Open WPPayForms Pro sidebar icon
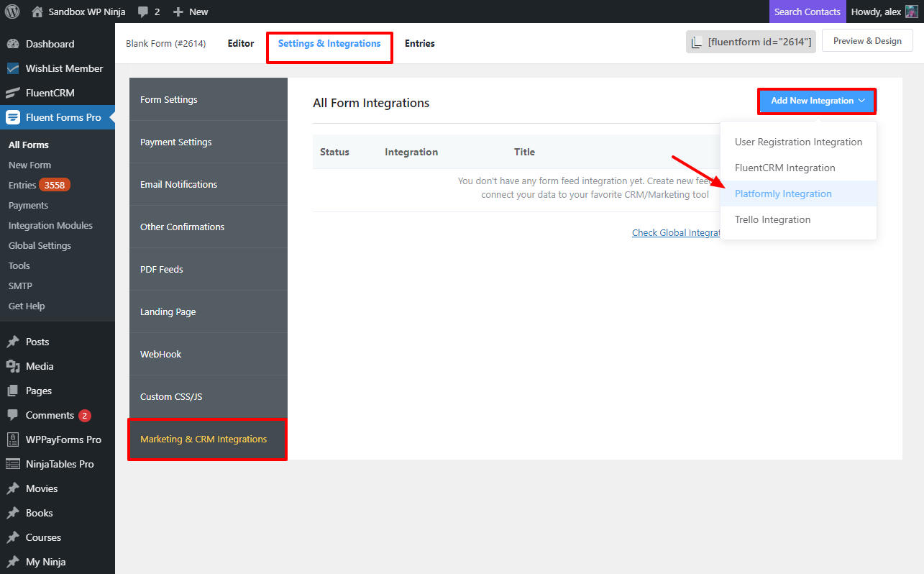This screenshot has width=924, height=574. 13,439
